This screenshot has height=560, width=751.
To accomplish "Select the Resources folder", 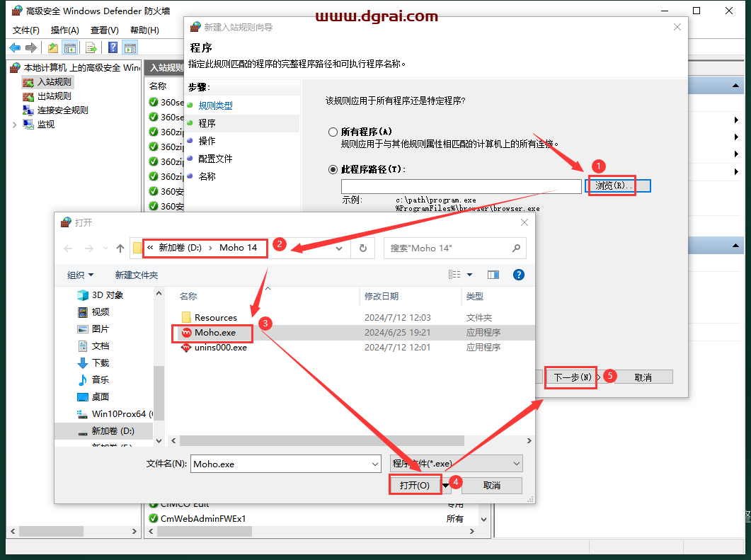I will [215, 318].
